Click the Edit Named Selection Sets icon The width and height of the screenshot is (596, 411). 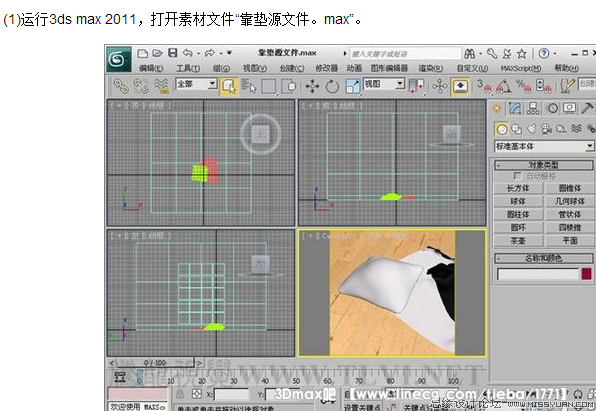point(567,86)
